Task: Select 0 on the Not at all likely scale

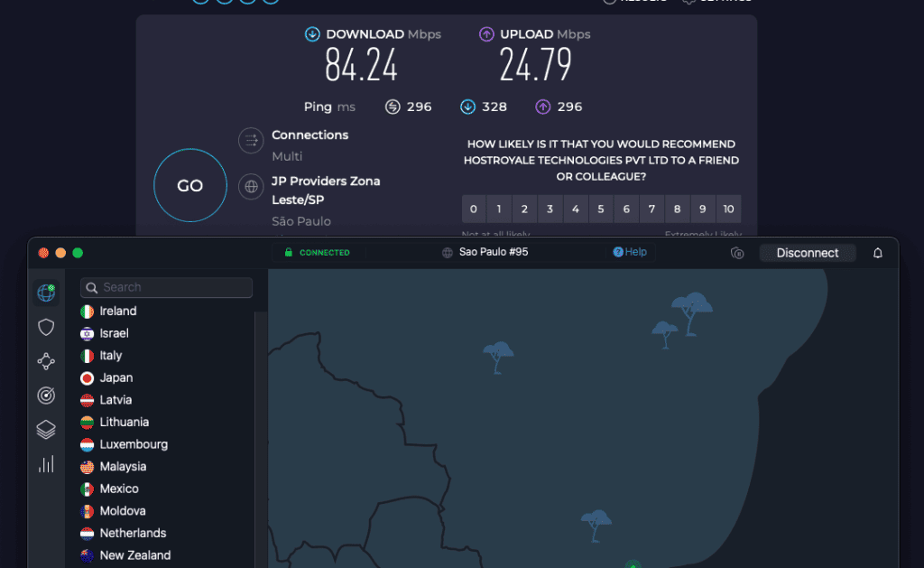Action: coord(473,209)
